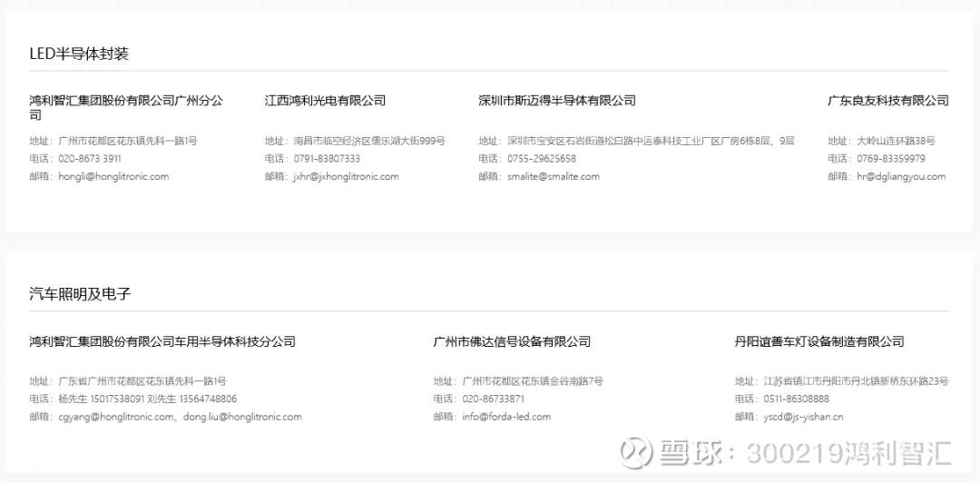
Task: Select company name 江西鸿利光电有限公司
Action: tap(325, 100)
